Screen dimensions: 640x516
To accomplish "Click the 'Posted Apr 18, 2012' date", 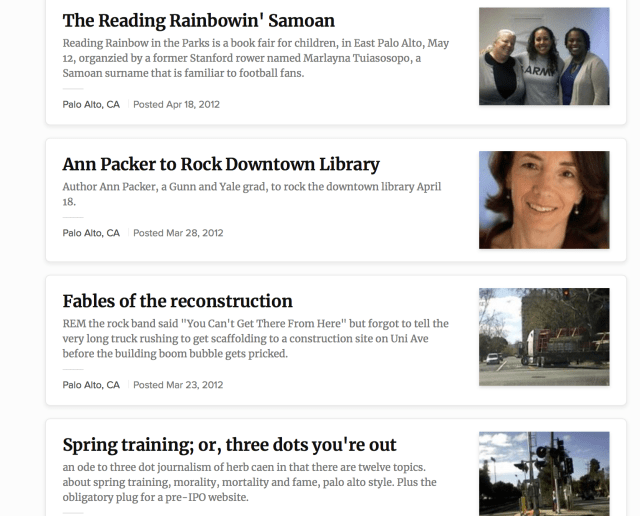I will point(176,104).
